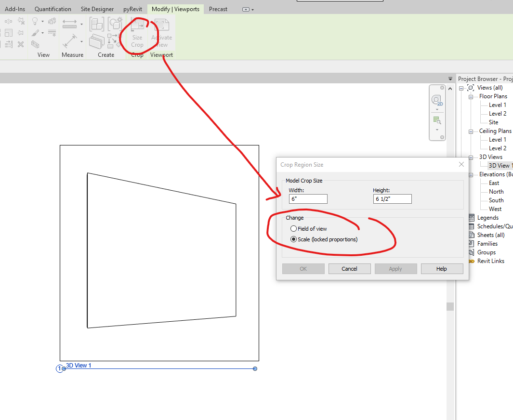Viewport: 513px width, 420px height.
Task: Select the North elevation
Action: pyautogui.click(x=496, y=192)
